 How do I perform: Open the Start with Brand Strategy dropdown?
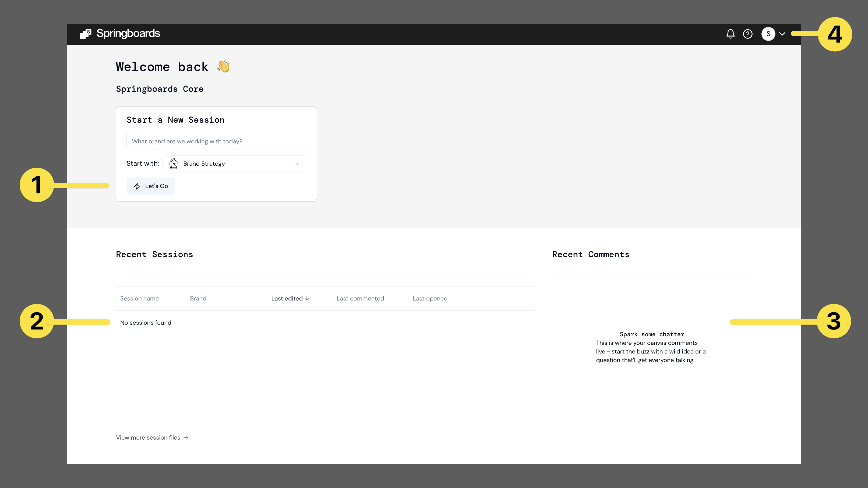(x=234, y=164)
